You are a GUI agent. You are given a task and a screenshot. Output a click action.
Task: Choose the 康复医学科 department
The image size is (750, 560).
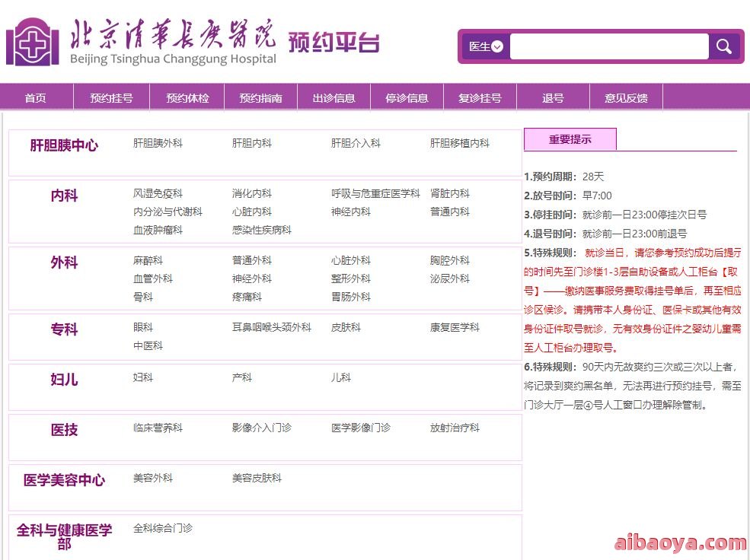(455, 327)
